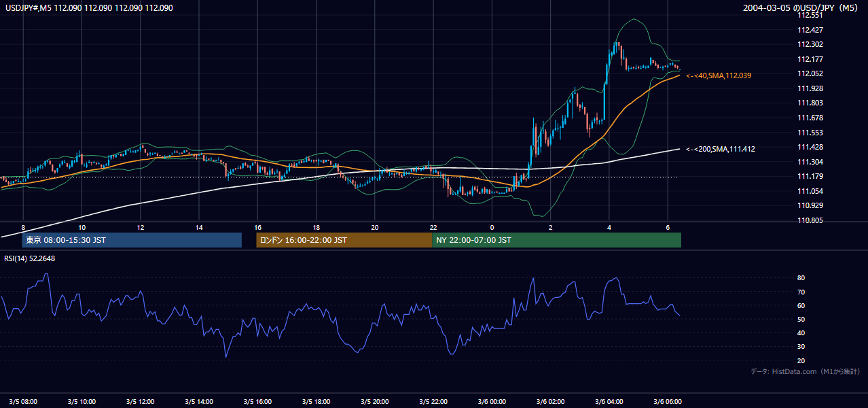Click the RSI 30 level label
Image resolution: width=868 pixels, height=408 pixels.
pyautogui.click(x=801, y=347)
